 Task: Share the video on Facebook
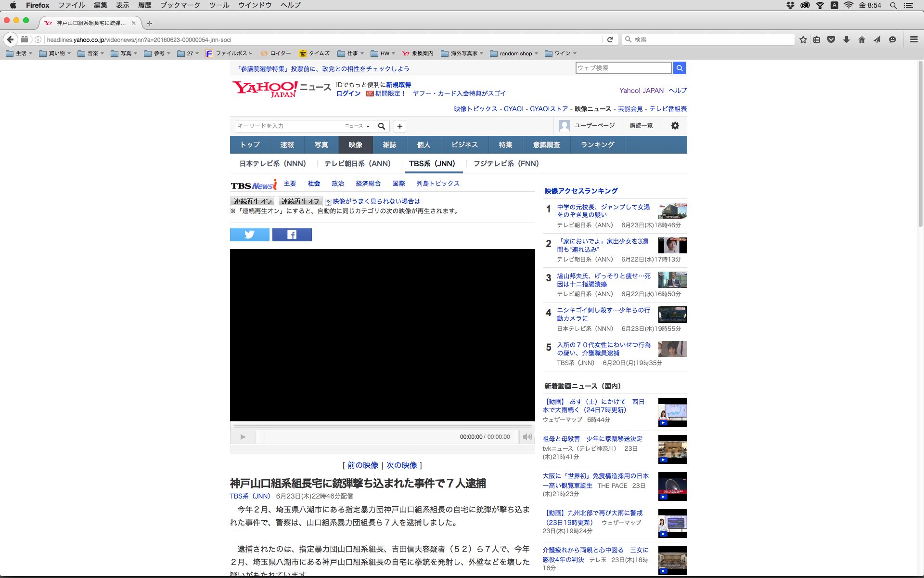point(292,235)
